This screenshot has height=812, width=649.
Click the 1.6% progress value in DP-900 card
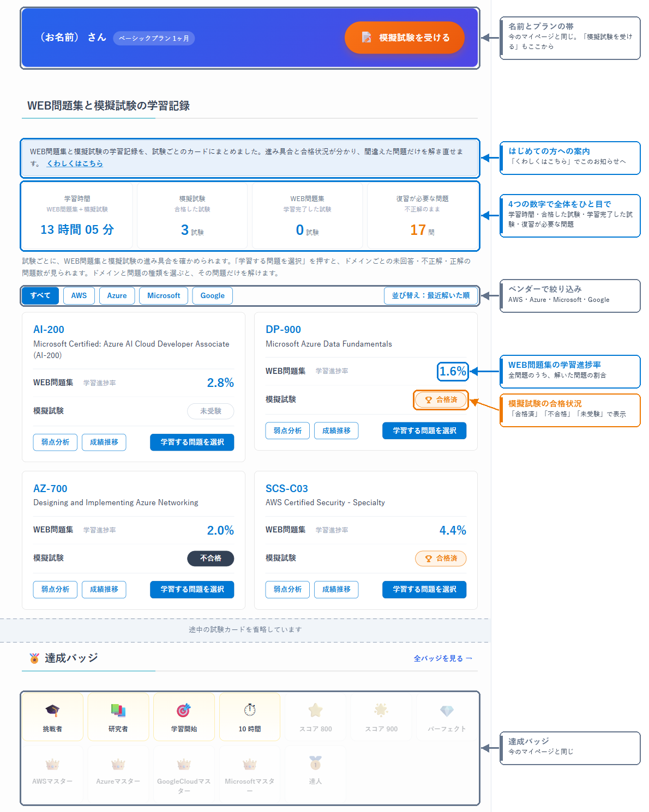point(453,371)
